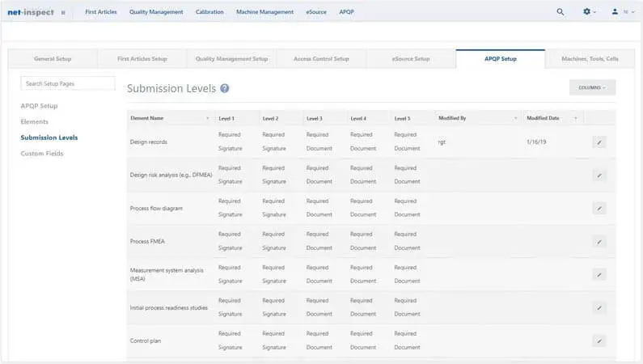The width and height of the screenshot is (643, 364).
Task: Edit the Process FMEA row
Action: (x=599, y=241)
